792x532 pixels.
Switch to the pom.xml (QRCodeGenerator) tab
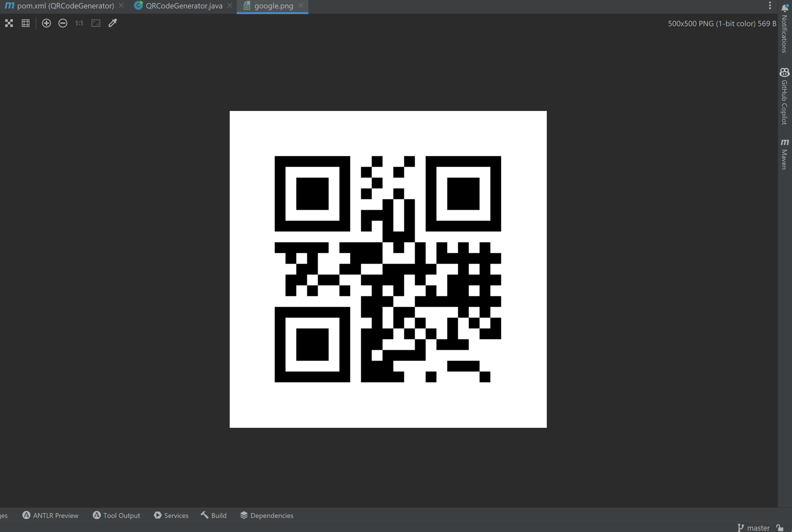pos(65,6)
